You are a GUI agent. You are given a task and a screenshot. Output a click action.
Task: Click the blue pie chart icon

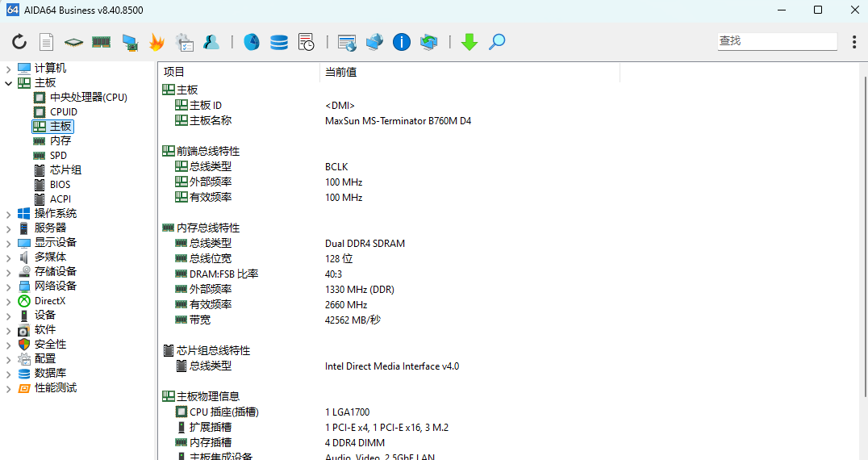(x=252, y=41)
